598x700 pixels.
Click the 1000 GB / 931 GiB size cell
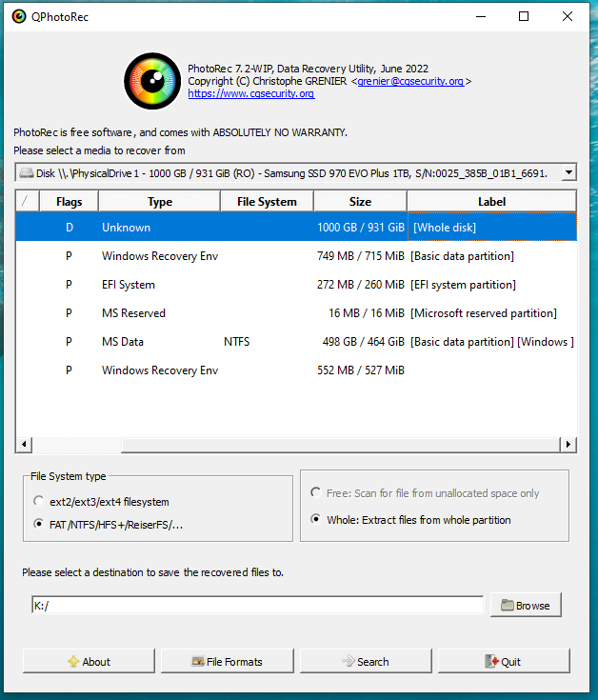361,228
